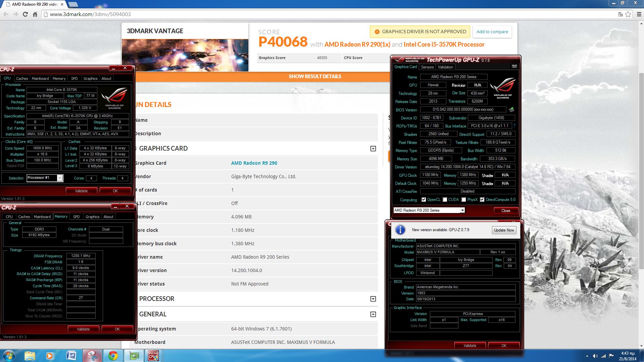Collapse GENERAL section
This screenshot has width=644, height=362.
tap(373, 314)
